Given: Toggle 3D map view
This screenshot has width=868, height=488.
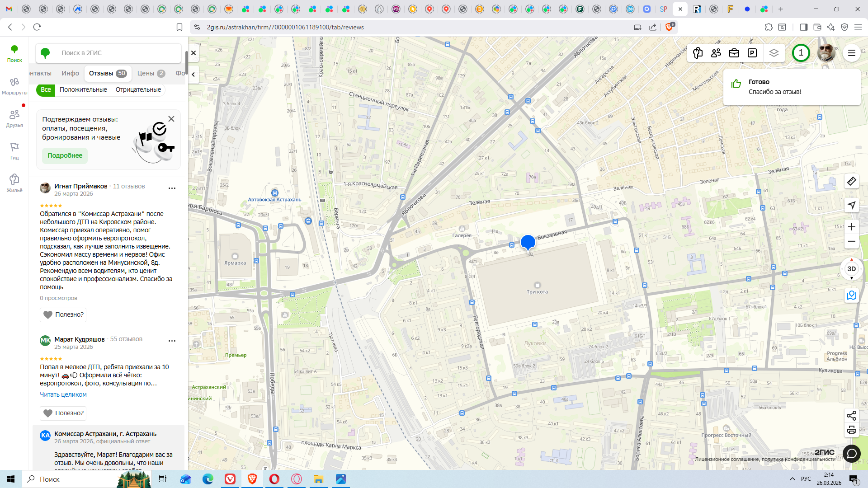Looking at the screenshot, I should click(x=851, y=269).
